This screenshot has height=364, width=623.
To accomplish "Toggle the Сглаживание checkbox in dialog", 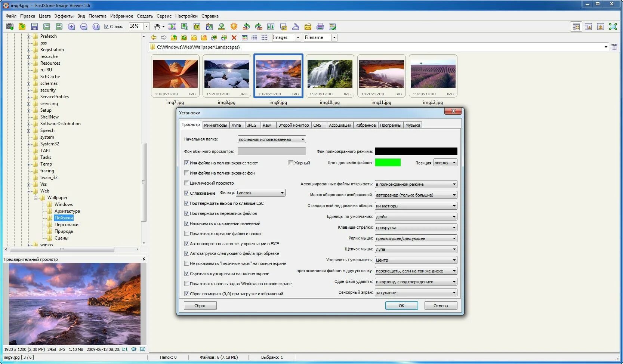I will [186, 193].
